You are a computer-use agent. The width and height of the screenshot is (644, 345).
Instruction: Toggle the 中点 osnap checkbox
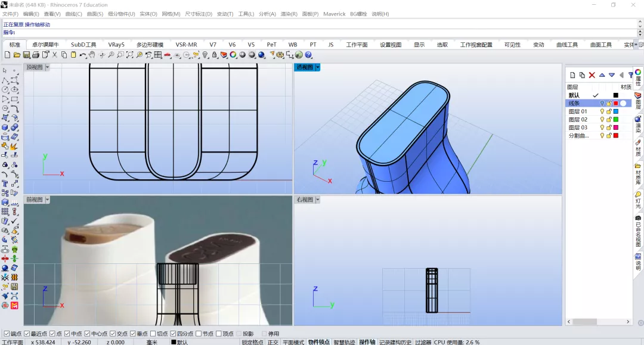click(x=67, y=334)
